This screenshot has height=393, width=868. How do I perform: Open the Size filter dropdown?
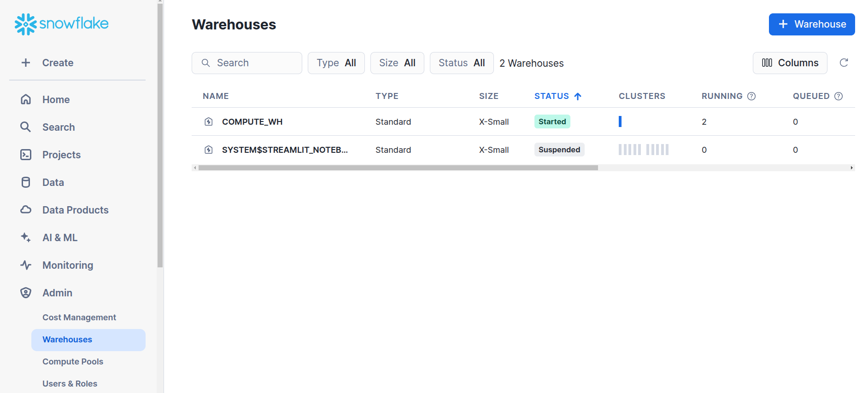[x=397, y=63]
